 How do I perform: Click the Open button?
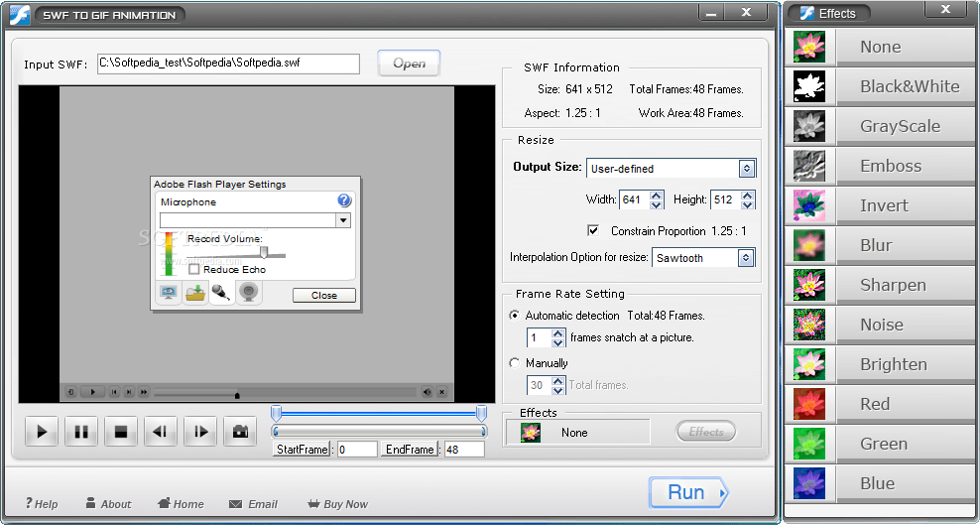409,64
